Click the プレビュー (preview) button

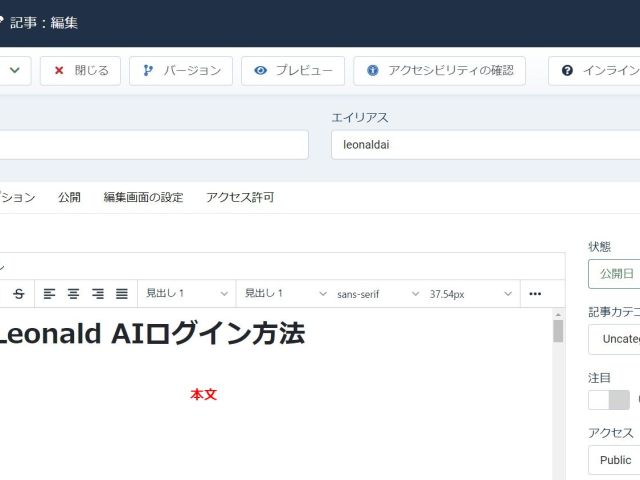click(x=293, y=71)
